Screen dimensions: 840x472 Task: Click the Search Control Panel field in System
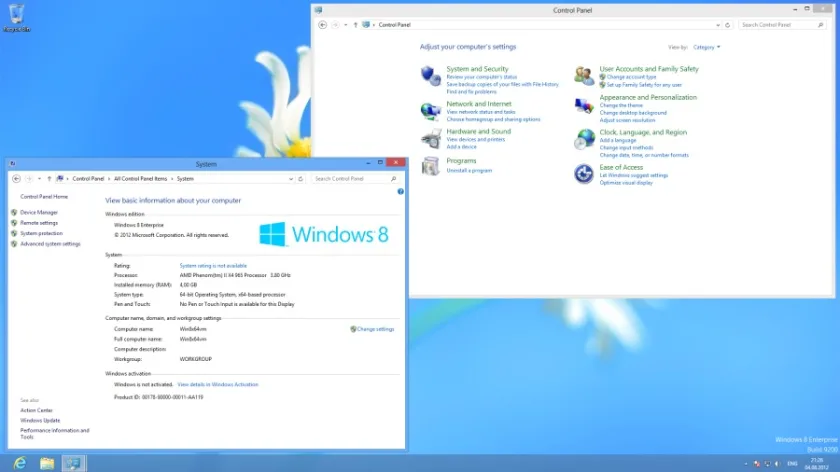(355, 179)
